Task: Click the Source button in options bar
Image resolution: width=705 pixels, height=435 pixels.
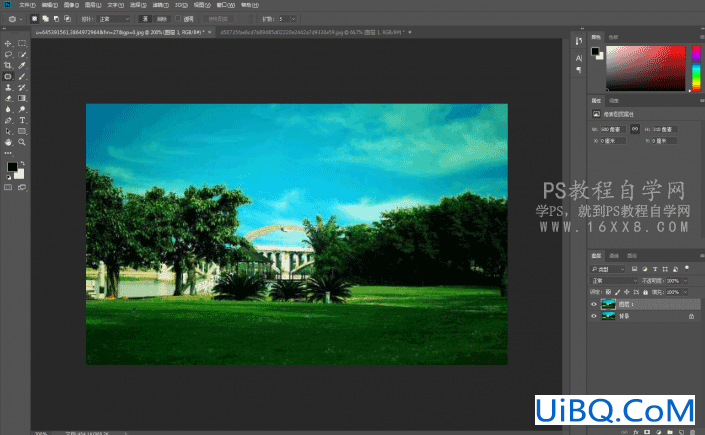Action: [145, 19]
